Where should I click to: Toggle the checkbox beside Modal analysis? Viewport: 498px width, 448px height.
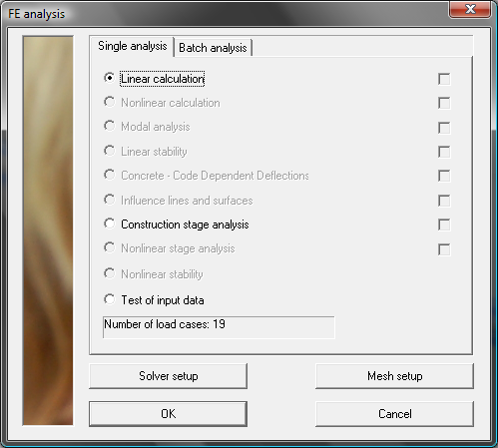tap(444, 128)
